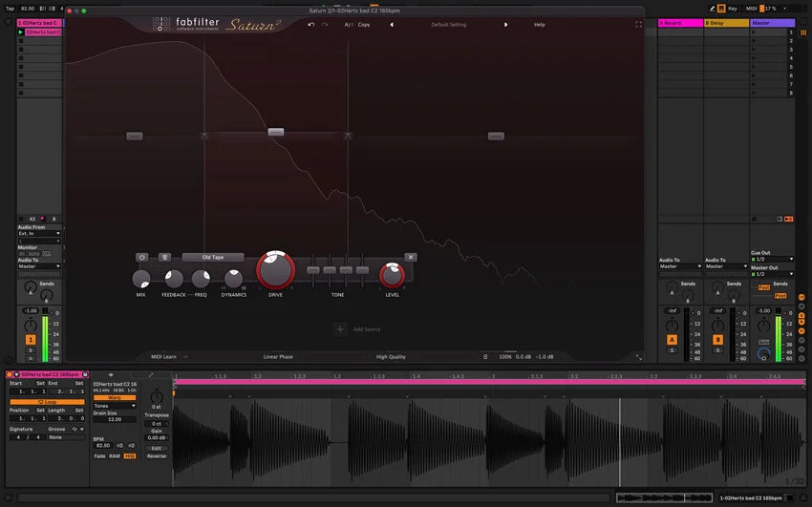
Task: Click the Grain Size 12.00 field
Action: click(x=115, y=419)
